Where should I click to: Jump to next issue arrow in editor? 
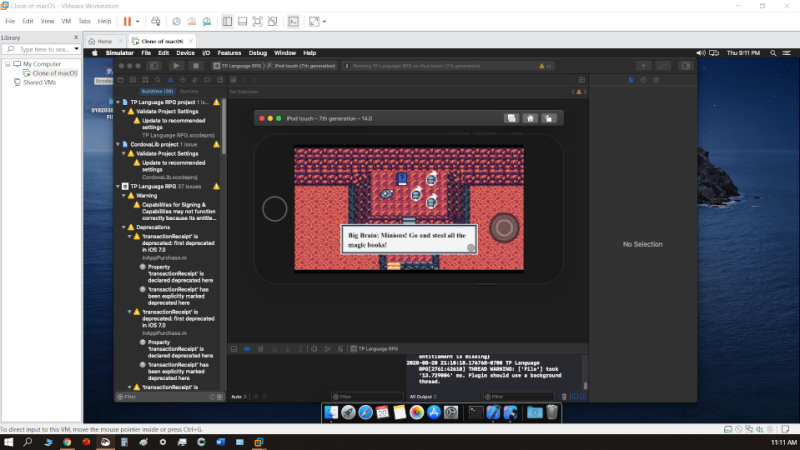click(x=585, y=92)
